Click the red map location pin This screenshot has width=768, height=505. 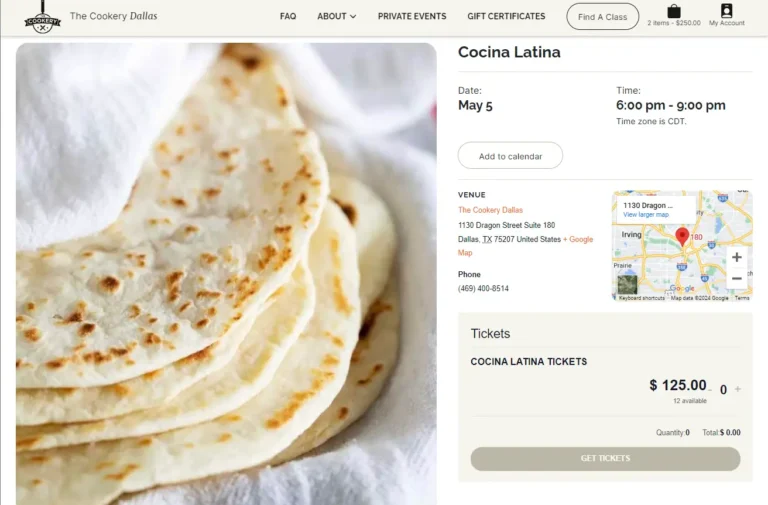pyautogui.click(x=682, y=237)
